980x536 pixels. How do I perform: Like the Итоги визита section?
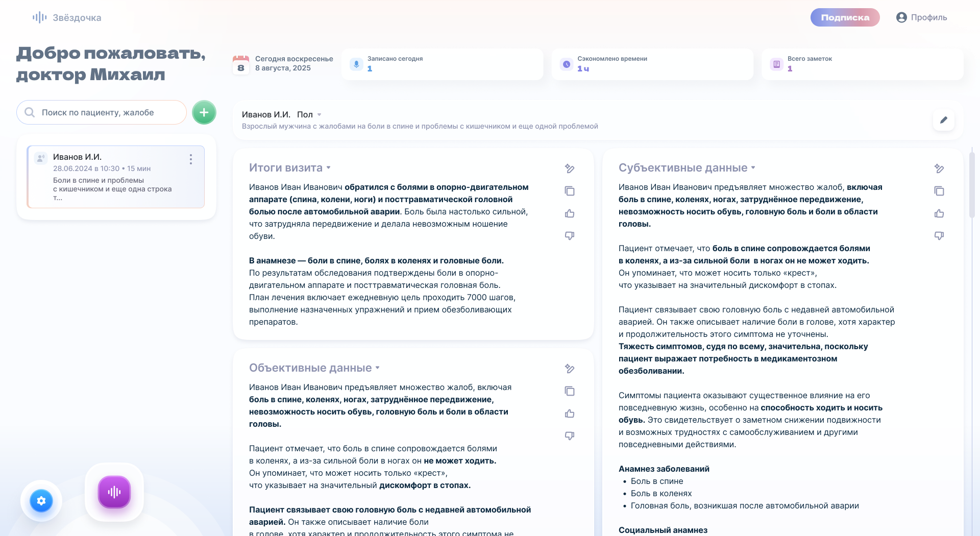pyautogui.click(x=570, y=213)
